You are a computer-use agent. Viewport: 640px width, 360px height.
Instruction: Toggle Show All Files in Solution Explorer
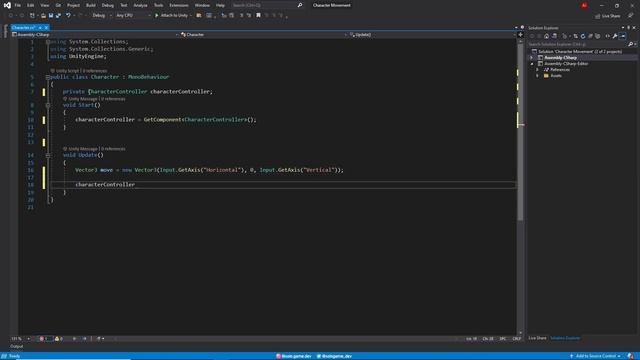point(598,36)
